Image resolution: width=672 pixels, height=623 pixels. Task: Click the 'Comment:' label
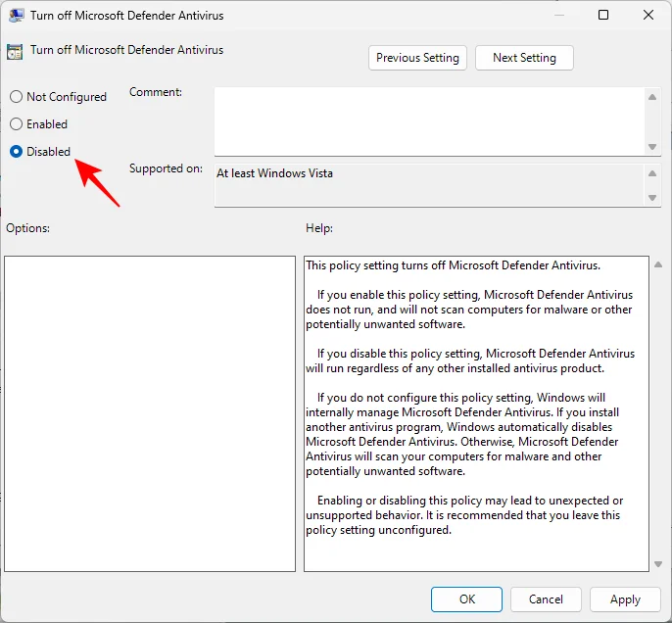coord(156,92)
